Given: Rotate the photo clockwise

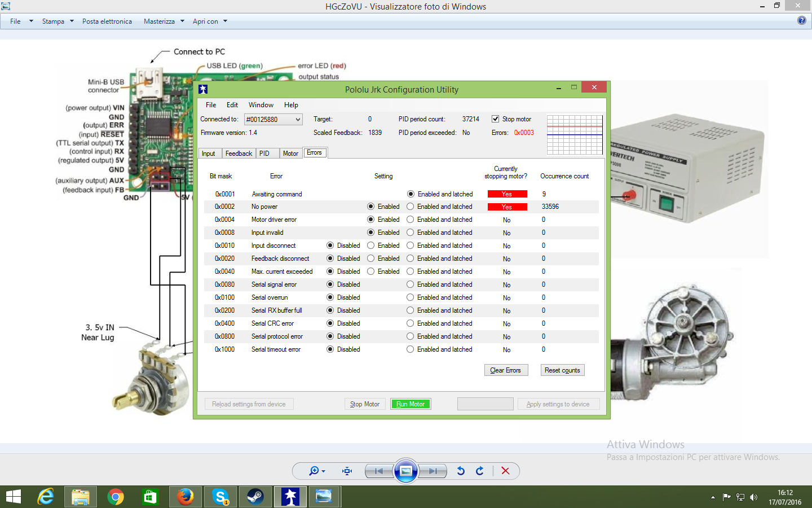Looking at the screenshot, I should click(480, 471).
